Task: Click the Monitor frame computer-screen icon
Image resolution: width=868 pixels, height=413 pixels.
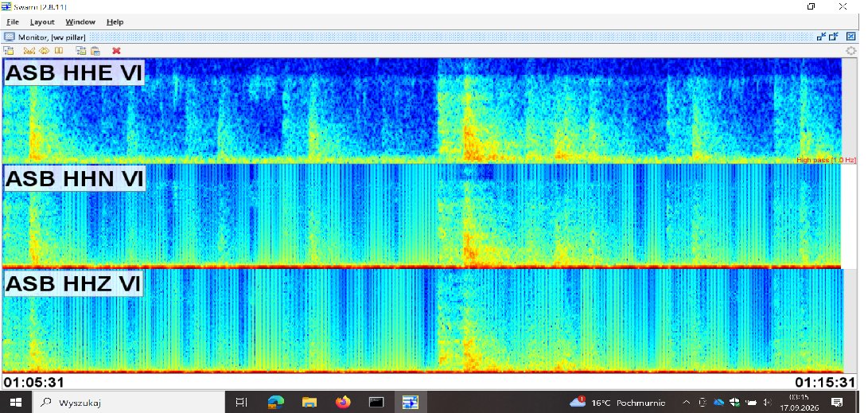Action: [10, 37]
